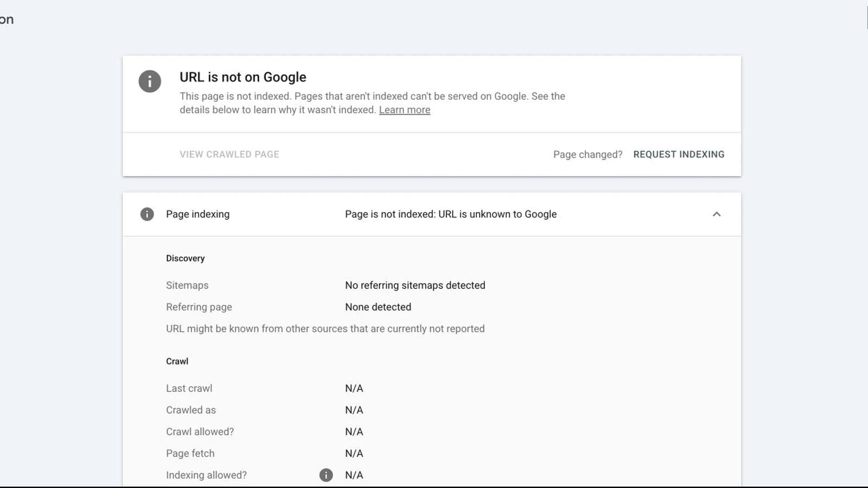Select the N/A value for Last crawl

pos(354,388)
